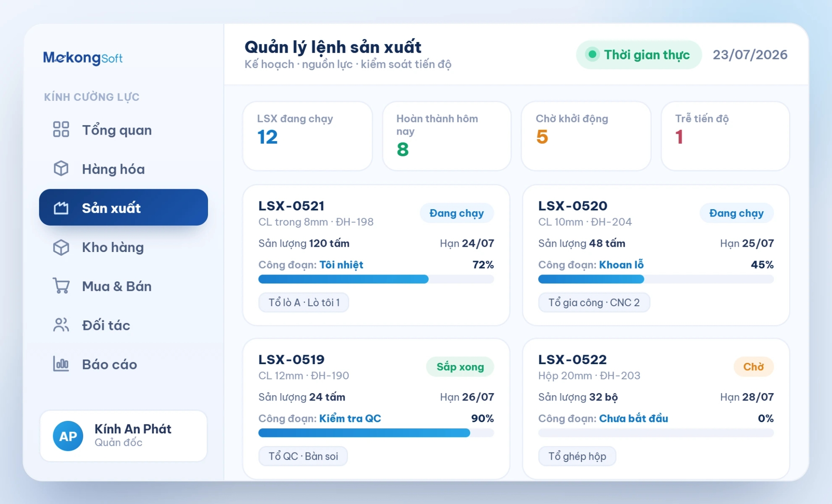This screenshot has height=504, width=832.
Task: Click the Đang chạy badge on LSX-0520
Action: [737, 213]
